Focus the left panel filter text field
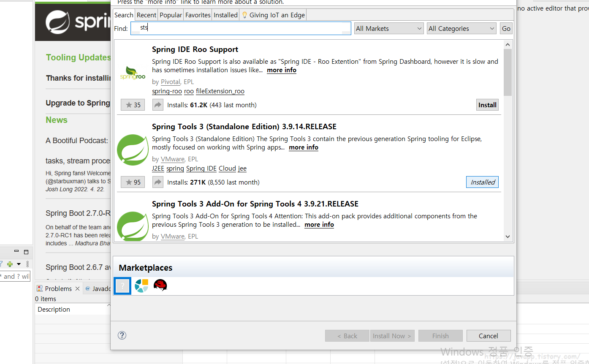 (x=15, y=277)
